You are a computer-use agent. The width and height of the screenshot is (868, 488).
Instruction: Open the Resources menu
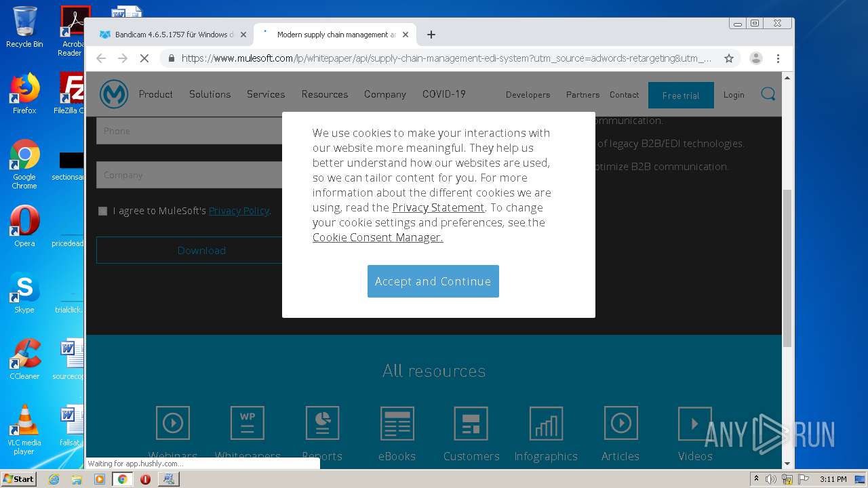325,94
